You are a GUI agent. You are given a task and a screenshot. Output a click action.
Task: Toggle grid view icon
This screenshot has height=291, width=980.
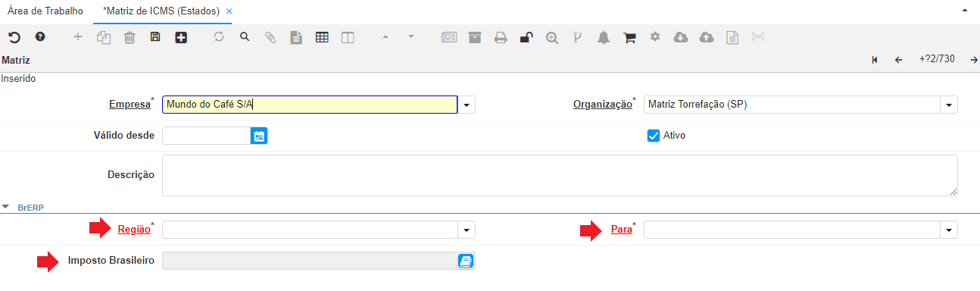click(x=322, y=36)
